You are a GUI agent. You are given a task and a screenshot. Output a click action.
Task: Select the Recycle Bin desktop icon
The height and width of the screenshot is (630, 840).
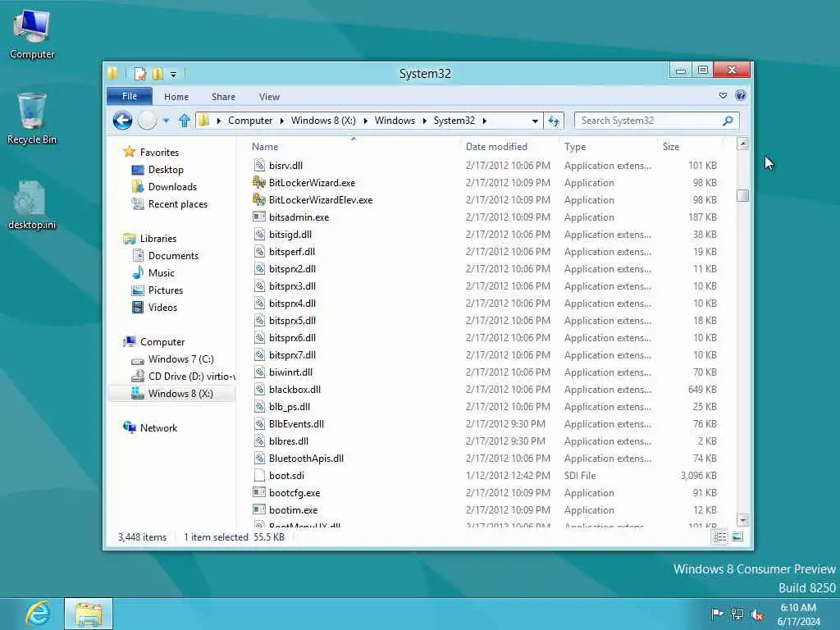tap(32, 119)
